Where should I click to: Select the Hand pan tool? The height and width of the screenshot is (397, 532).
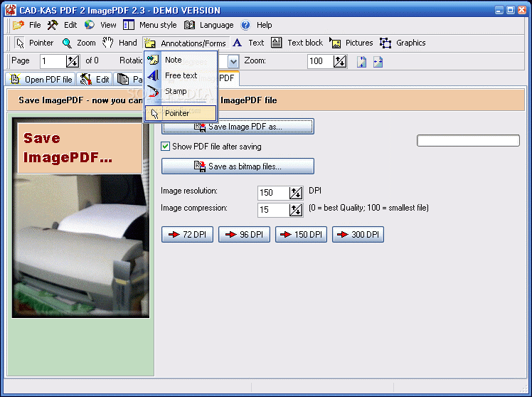[119, 43]
